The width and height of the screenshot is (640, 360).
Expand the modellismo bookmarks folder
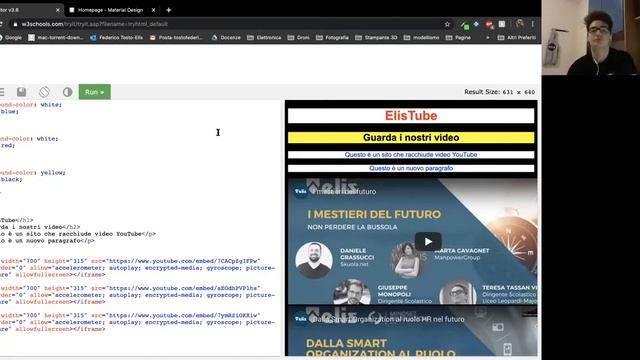coord(422,38)
